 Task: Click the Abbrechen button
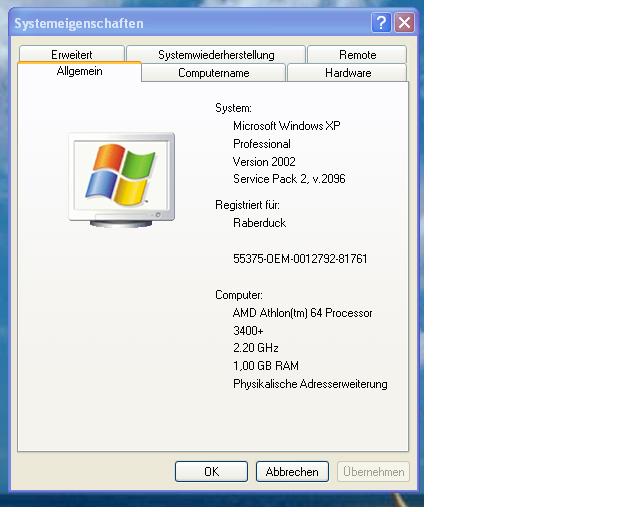click(x=292, y=472)
